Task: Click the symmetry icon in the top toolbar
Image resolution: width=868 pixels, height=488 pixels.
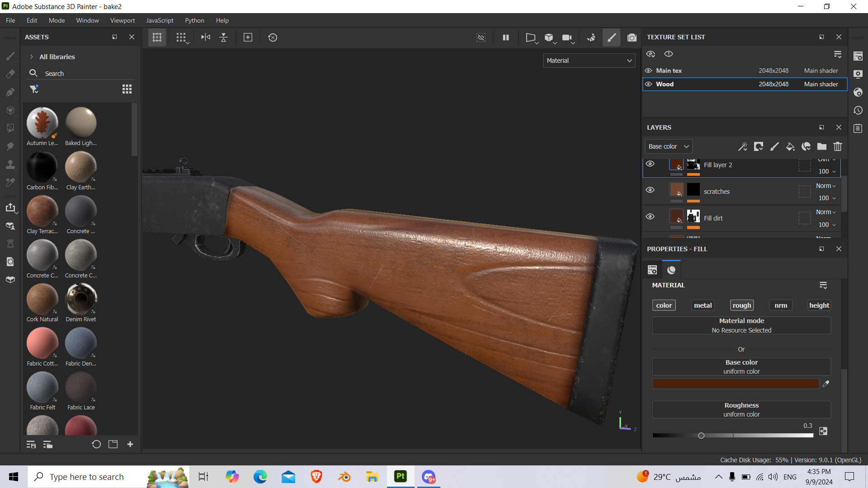Action: click(205, 38)
